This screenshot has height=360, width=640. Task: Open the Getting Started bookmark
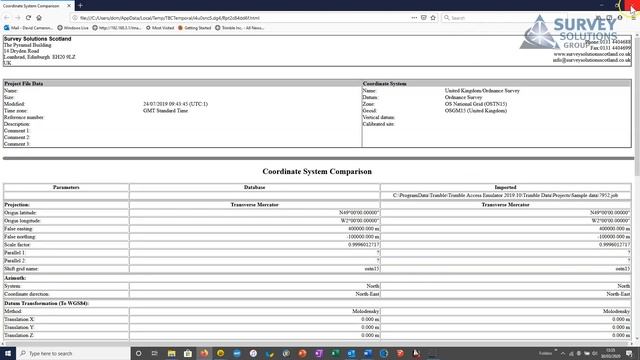[x=195, y=28]
